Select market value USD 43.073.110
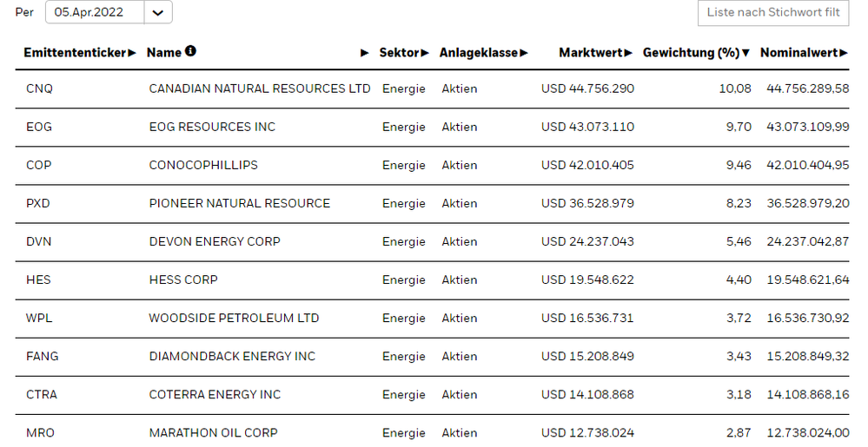 [588, 127]
